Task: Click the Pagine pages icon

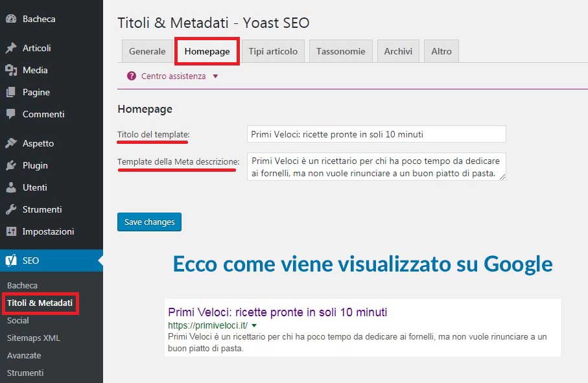Action: click(11, 92)
